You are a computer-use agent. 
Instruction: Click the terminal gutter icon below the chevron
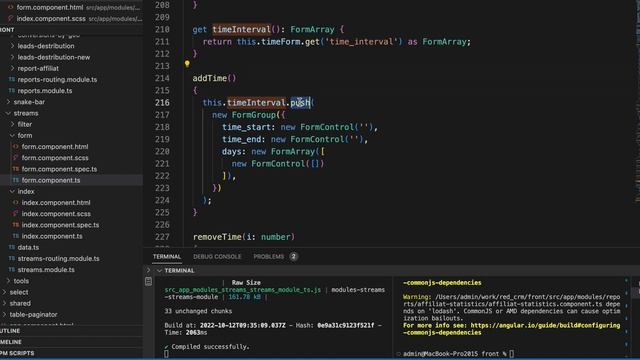(148, 281)
